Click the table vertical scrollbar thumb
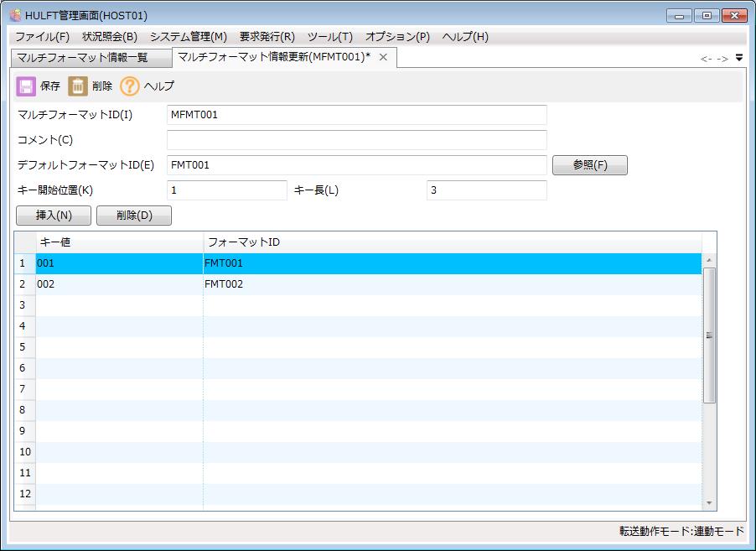The height and width of the screenshot is (551, 756). (709, 335)
